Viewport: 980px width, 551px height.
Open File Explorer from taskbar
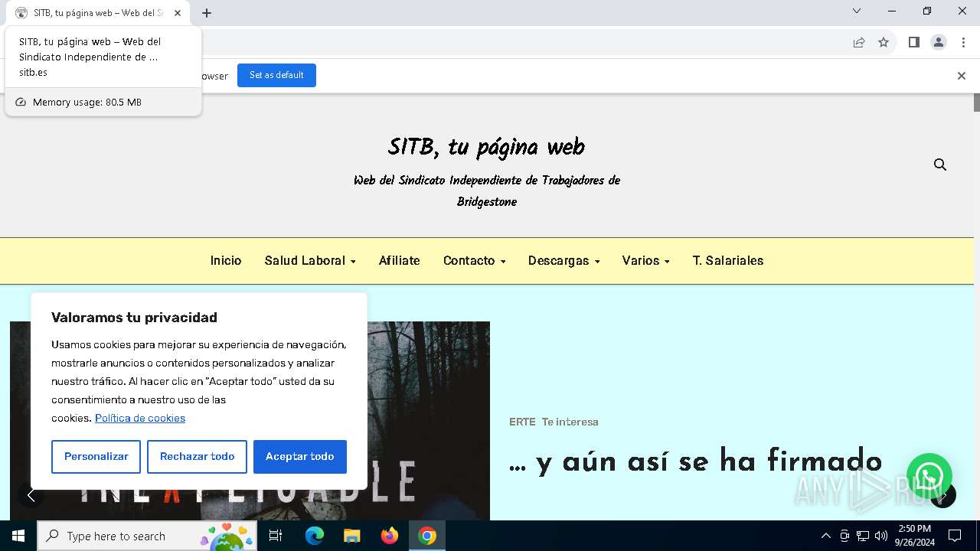point(351,536)
